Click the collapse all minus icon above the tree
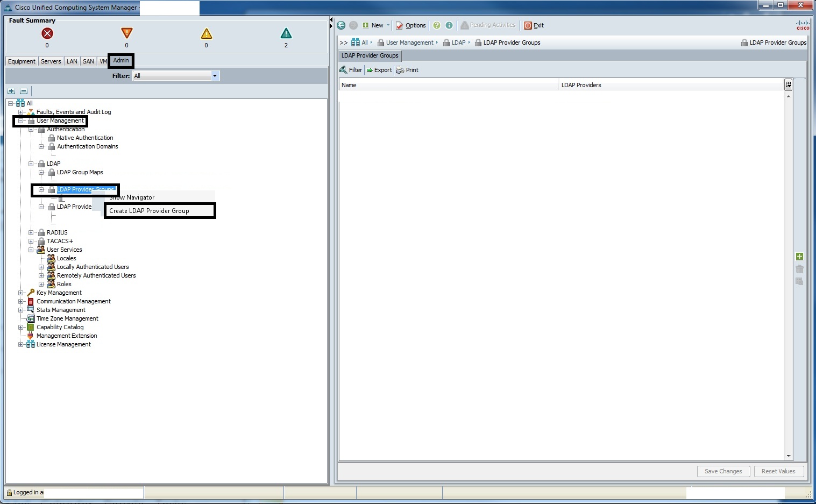This screenshot has height=504, width=816. pos(24,91)
